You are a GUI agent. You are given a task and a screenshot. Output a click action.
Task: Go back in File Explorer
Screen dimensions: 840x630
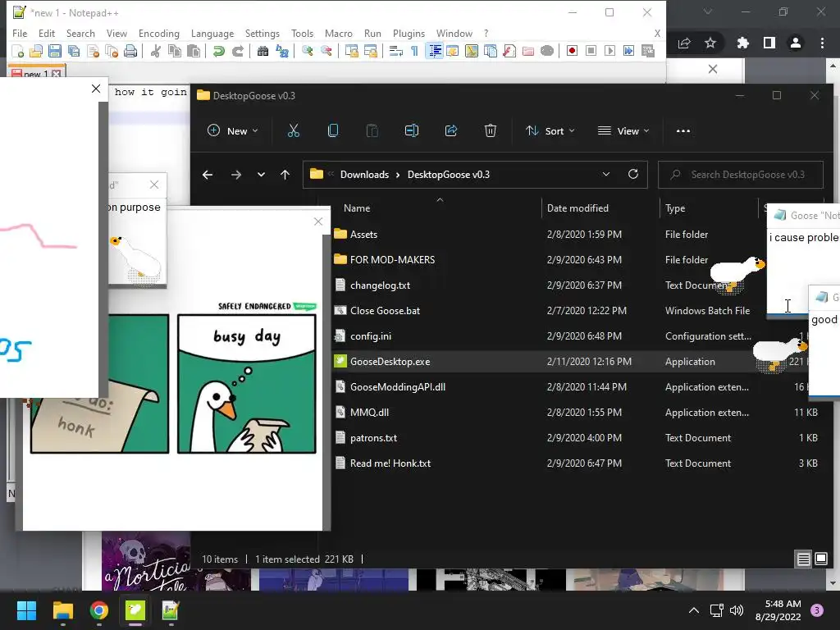[208, 175]
